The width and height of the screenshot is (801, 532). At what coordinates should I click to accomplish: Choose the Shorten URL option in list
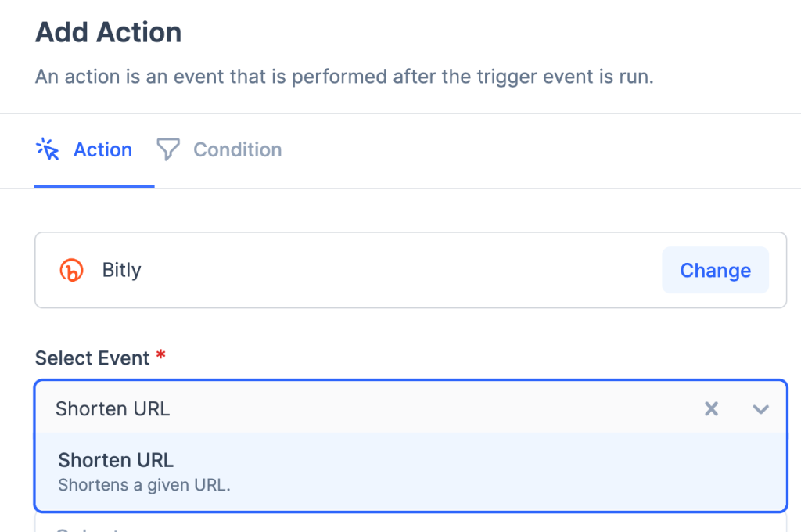[116, 460]
